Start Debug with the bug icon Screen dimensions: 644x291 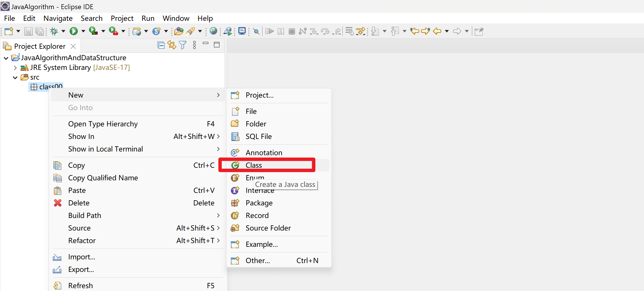pyautogui.click(x=54, y=31)
